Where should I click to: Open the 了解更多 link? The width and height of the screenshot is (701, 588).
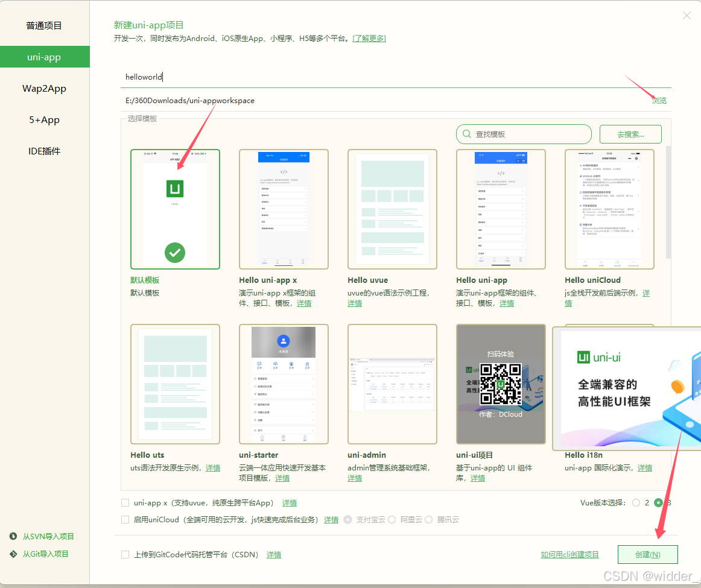369,39
